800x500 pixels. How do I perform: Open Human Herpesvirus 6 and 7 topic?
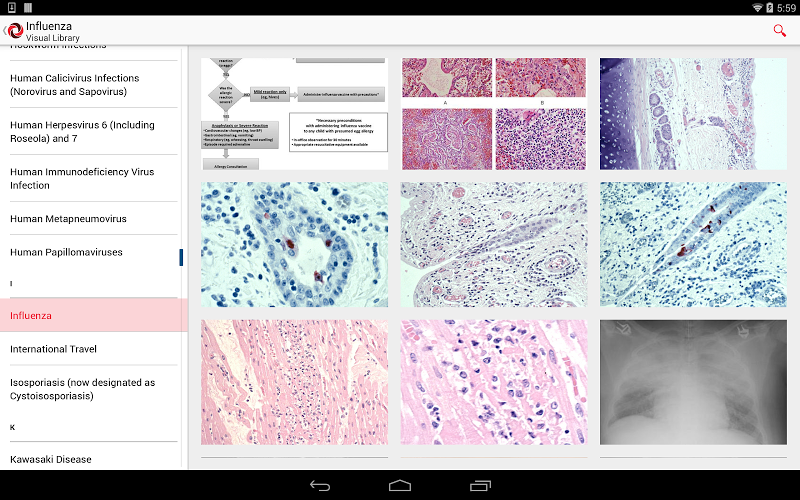pos(93,132)
